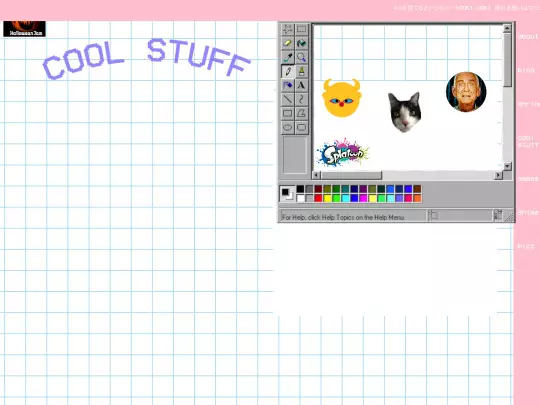Click the vertical scrollbar down arrow
The image size is (540, 405).
[x=507, y=166]
